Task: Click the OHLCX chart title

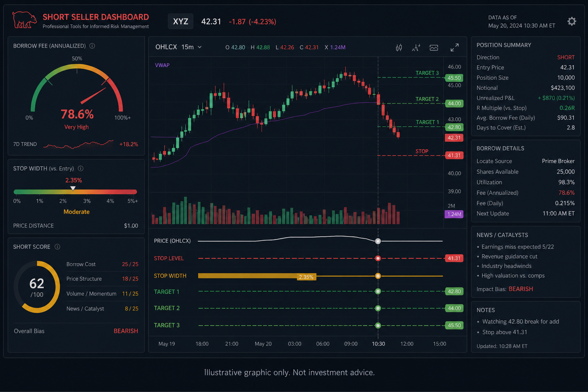Action: [x=166, y=47]
